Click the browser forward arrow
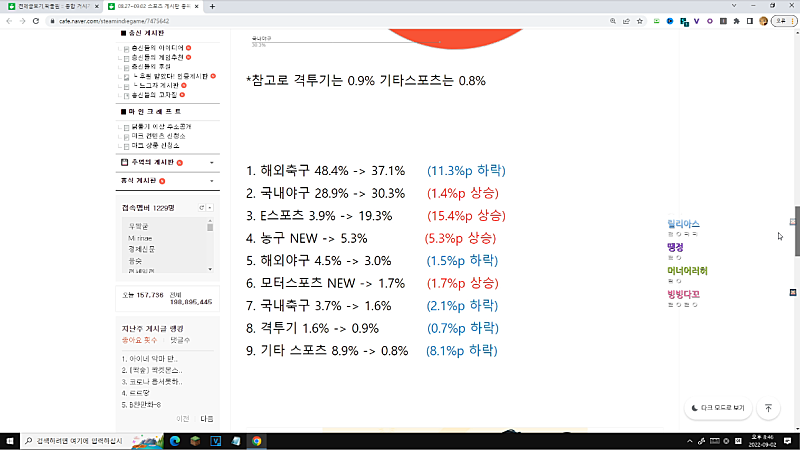800x450 pixels. (22, 21)
